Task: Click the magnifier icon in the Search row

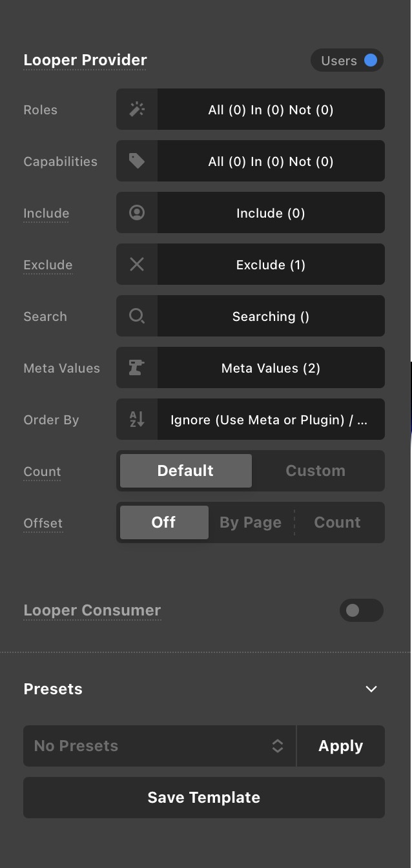Action: point(137,316)
